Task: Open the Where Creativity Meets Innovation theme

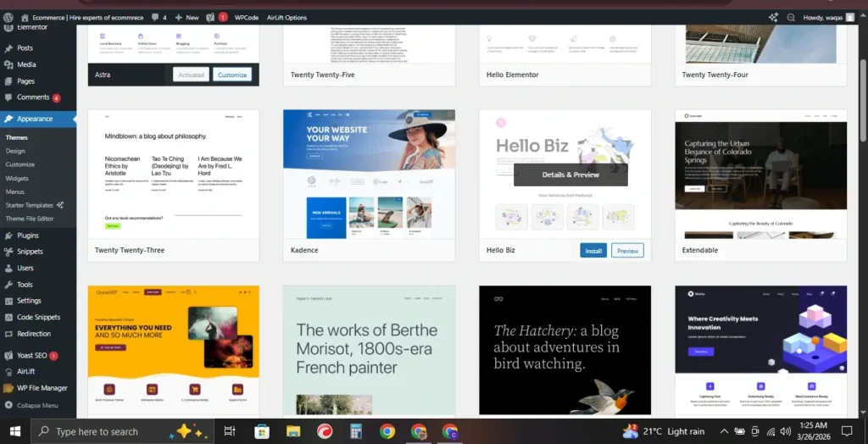Action: (x=760, y=351)
